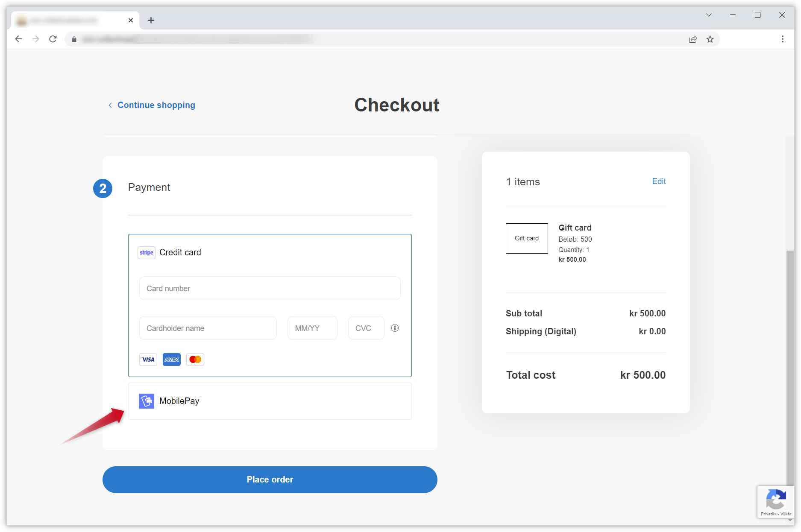Image resolution: width=801 pixels, height=532 pixels.
Task: Open the CVC info tooltip
Action: point(394,328)
